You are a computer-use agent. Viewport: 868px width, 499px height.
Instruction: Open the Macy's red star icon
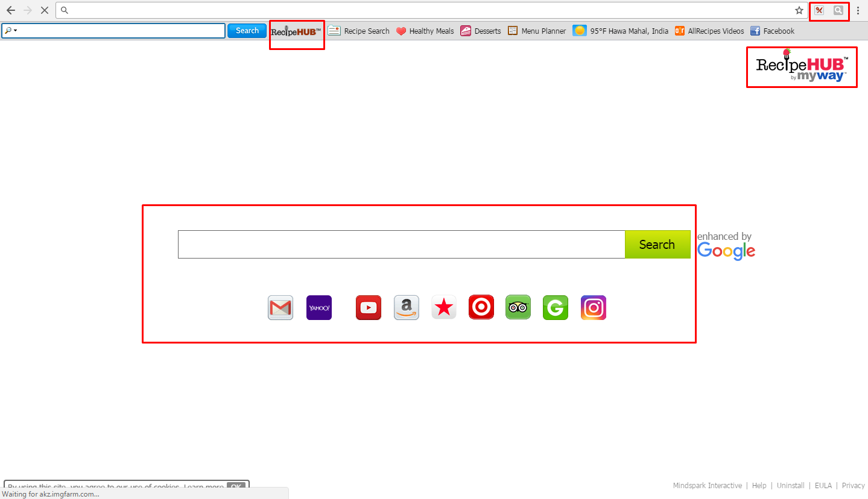click(444, 308)
